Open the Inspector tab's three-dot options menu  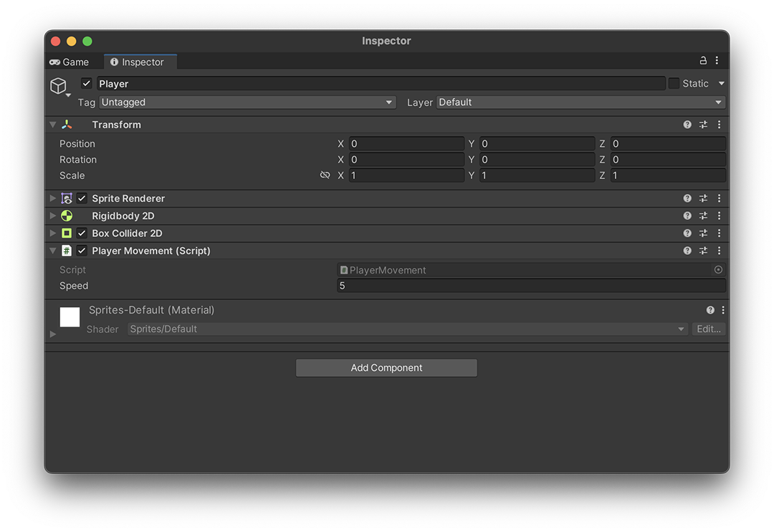pyautogui.click(x=717, y=60)
